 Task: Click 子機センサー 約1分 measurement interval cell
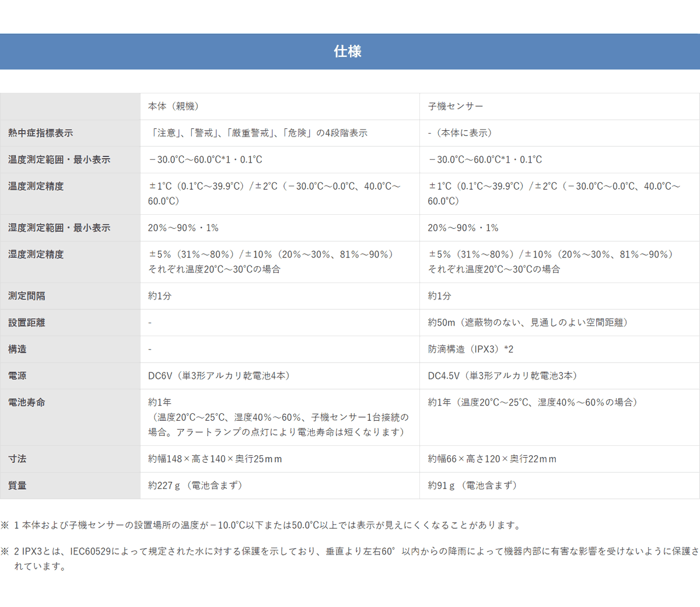point(559,296)
